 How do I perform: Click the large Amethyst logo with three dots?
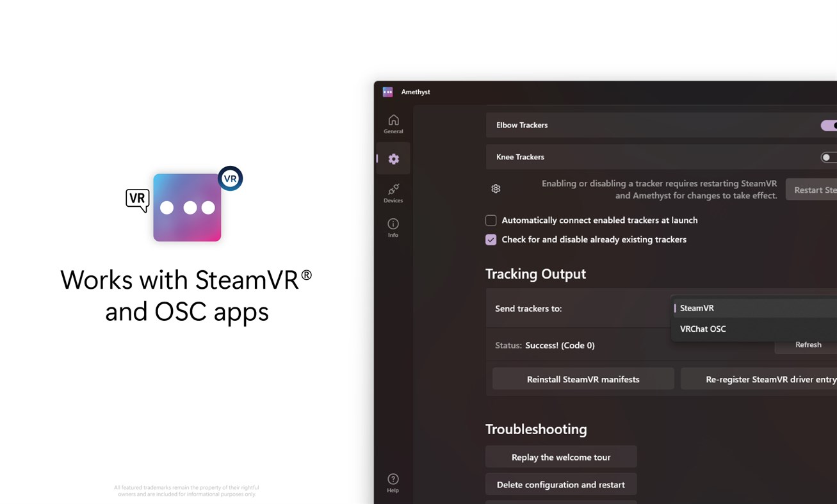tap(187, 207)
